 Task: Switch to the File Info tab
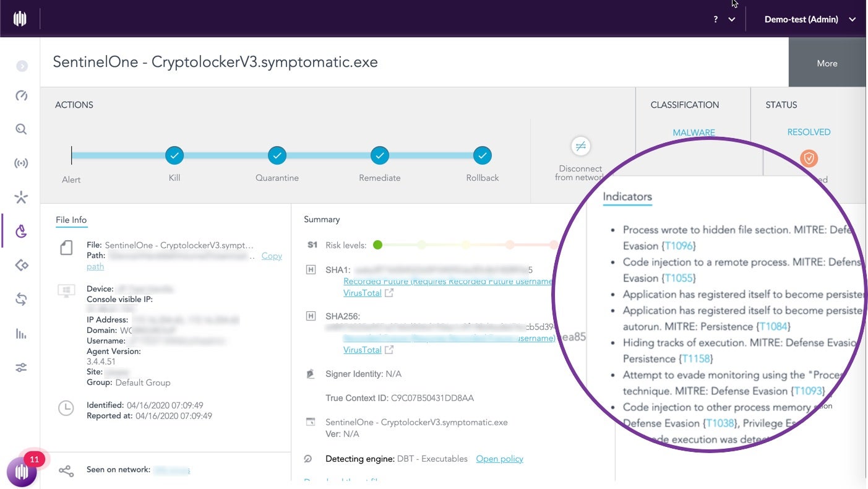[x=71, y=220]
